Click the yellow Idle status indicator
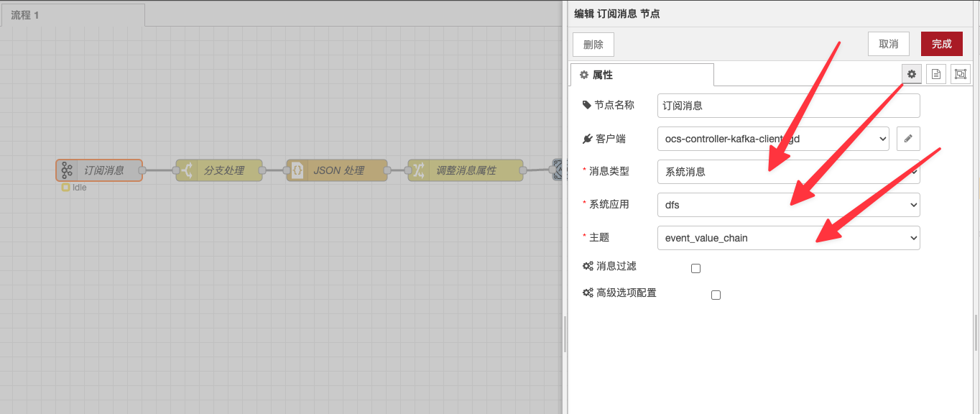Screen dimensions: 980x414 coord(65,188)
